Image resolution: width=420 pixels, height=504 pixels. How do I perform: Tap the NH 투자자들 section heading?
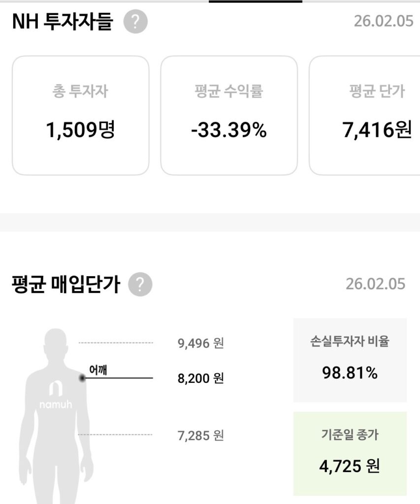(63, 22)
